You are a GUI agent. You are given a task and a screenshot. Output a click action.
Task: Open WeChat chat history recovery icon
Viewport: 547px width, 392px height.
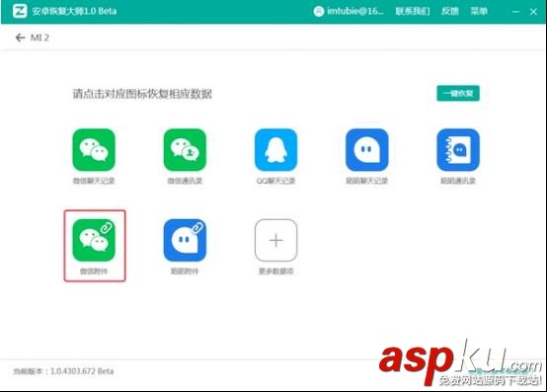click(x=94, y=150)
